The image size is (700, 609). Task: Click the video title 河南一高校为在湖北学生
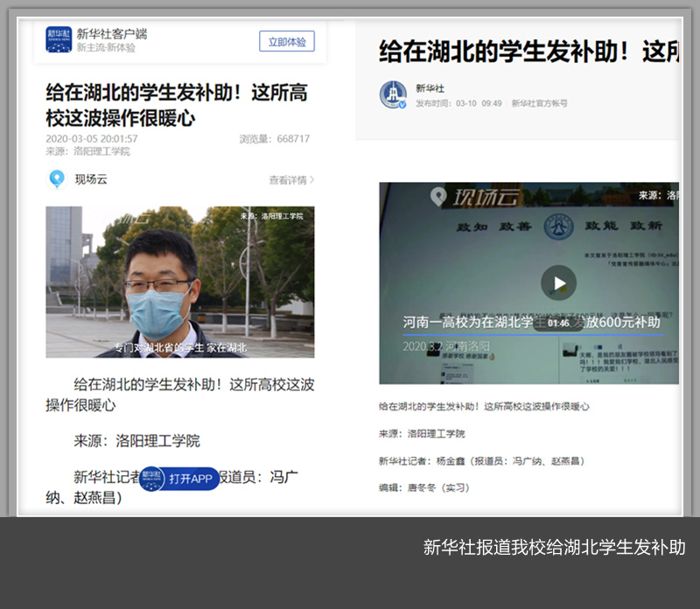(472, 322)
